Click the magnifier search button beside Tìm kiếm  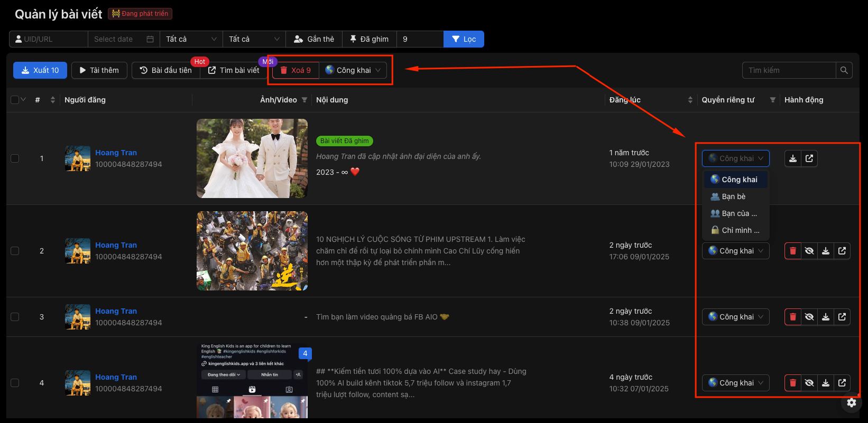tap(844, 70)
